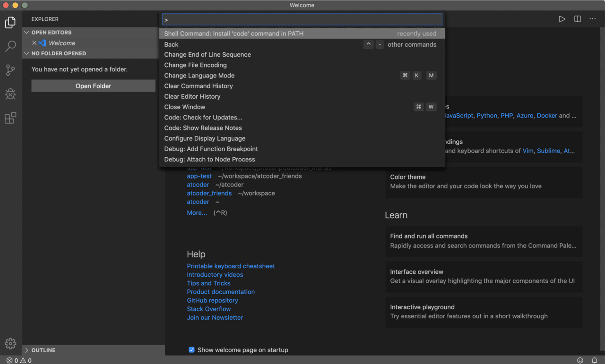Open the Debug view icon
Screen dimensions: 605x364
(10, 94)
